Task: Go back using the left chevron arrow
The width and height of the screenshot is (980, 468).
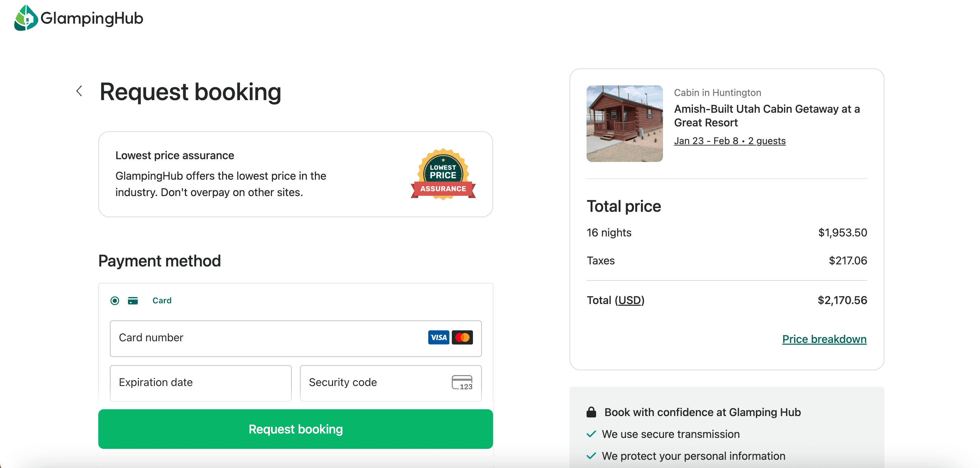Action: tap(79, 91)
